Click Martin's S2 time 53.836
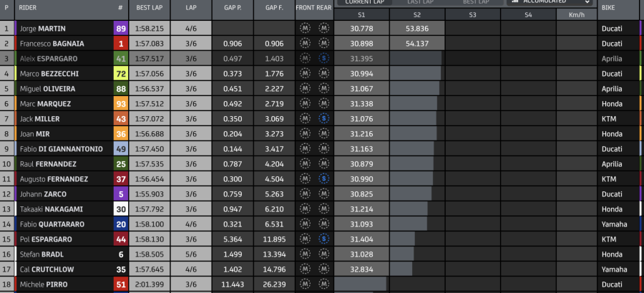644x293 pixels. click(417, 29)
